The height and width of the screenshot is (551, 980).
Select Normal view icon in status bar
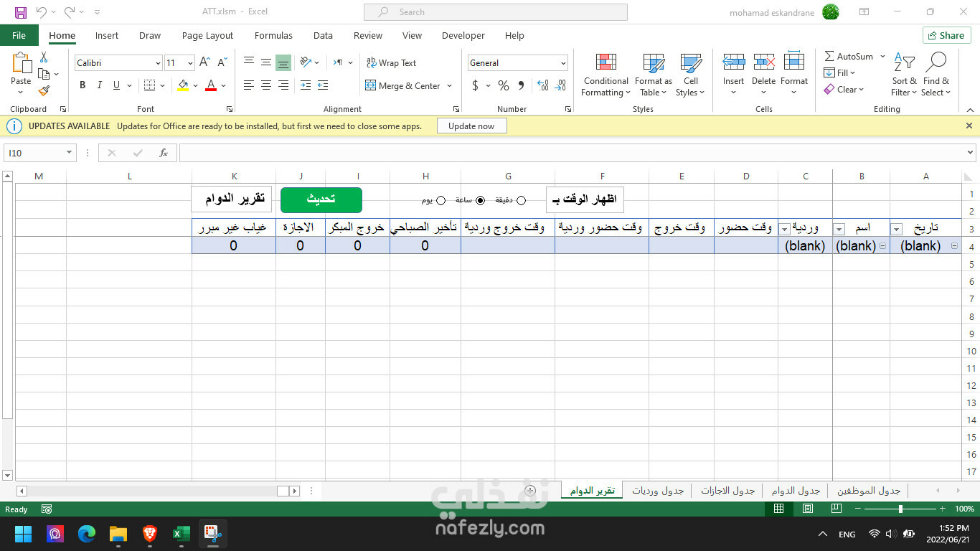tap(779, 509)
